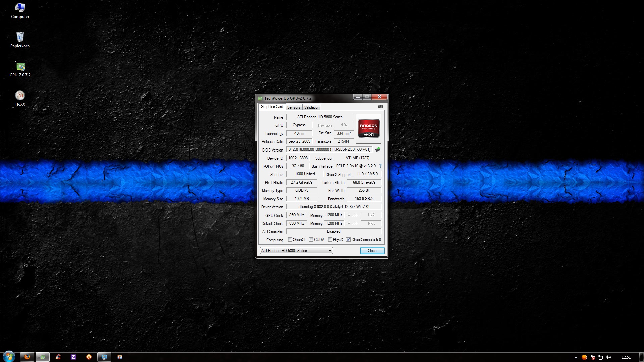Image resolution: width=644 pixels, height=362 pixels.
Task: Launch the GPU-Z.0.7.2 desktop shortcut
Action: click(x=20, y=69)
